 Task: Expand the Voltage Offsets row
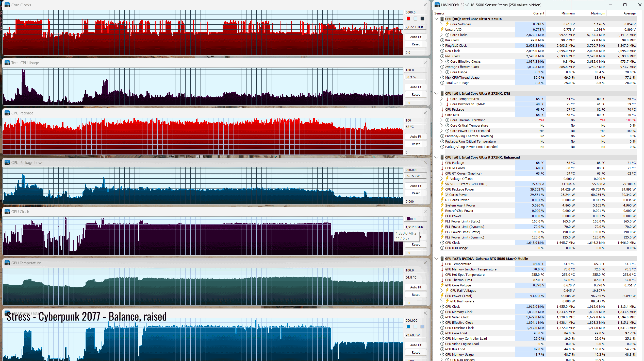[441, 179]
